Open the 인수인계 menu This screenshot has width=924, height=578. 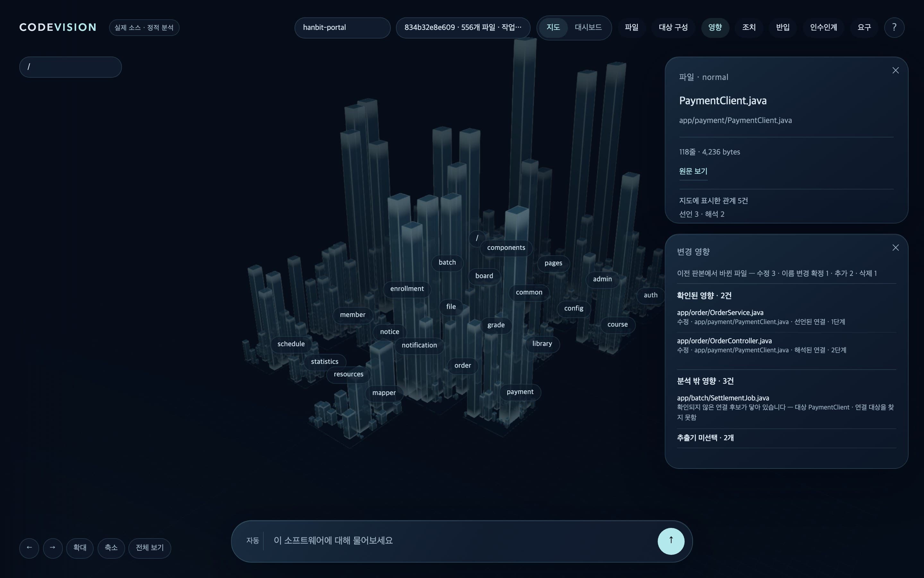coord(823,28)
